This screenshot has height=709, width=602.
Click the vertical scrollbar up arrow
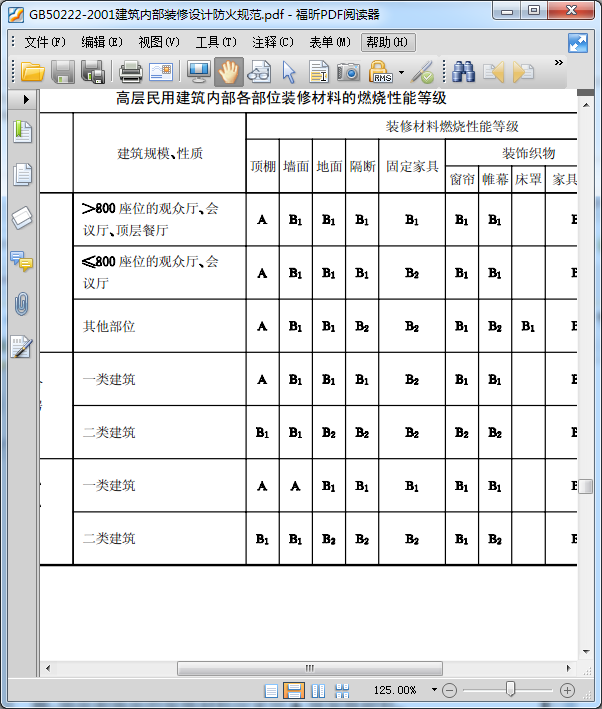pyautogui.click(x=586, y=105)
